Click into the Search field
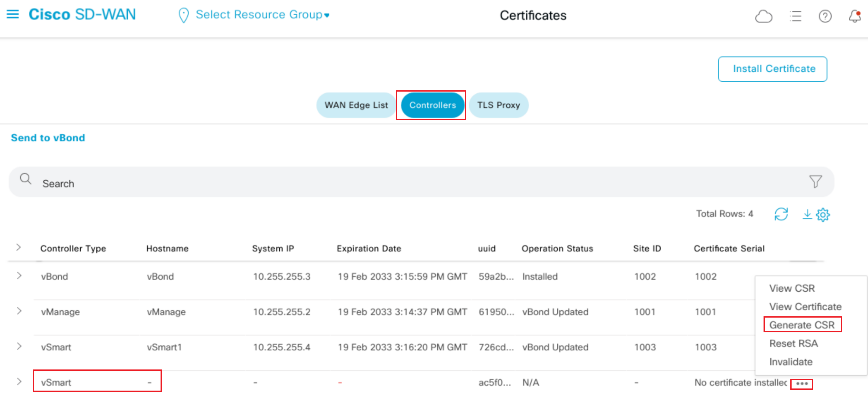This screenshot has height=401, width=868. coord(388,183)
